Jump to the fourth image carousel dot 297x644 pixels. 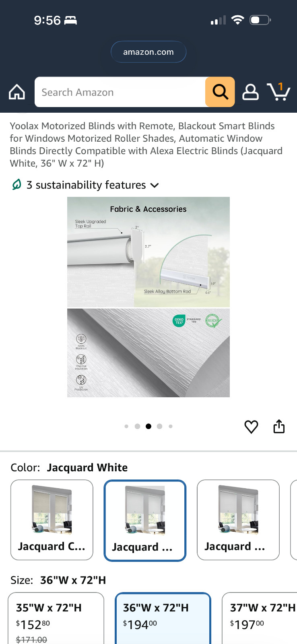pos(160,426)
